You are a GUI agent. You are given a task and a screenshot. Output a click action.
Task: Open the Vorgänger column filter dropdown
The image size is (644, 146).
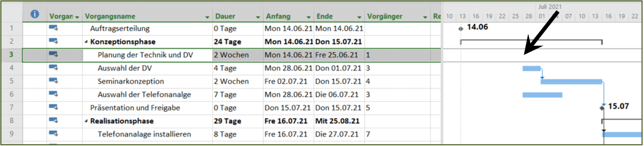425,17
